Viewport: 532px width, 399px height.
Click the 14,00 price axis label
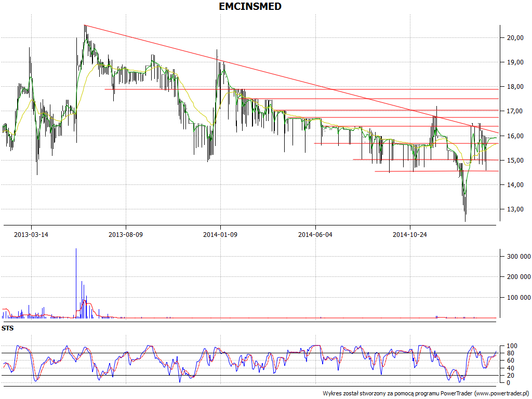point(515,184)
